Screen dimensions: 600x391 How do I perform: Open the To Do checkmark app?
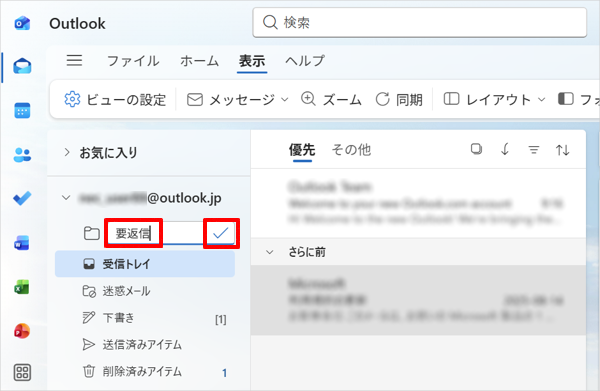tap(22, 198)
